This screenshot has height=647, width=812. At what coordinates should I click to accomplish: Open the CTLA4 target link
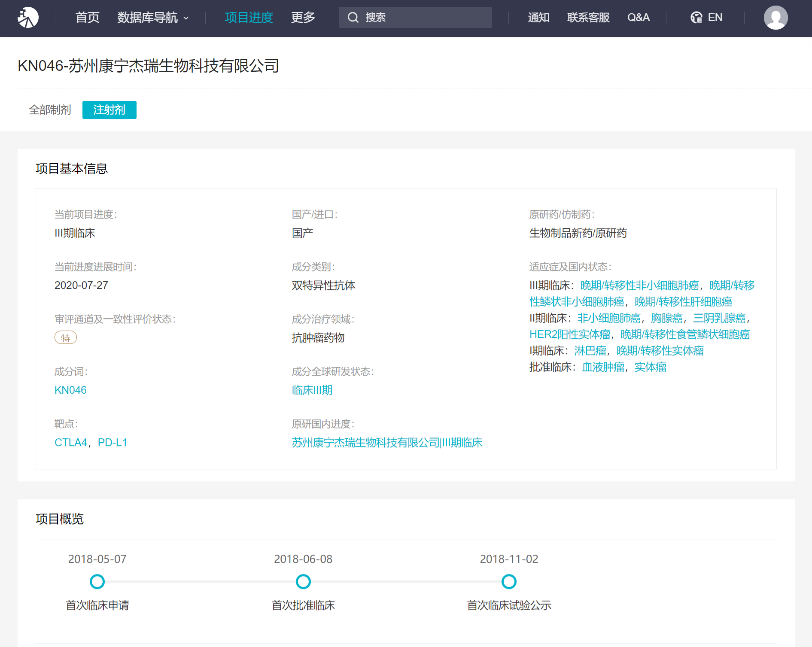pyautogui.click(x=71, y=442)
